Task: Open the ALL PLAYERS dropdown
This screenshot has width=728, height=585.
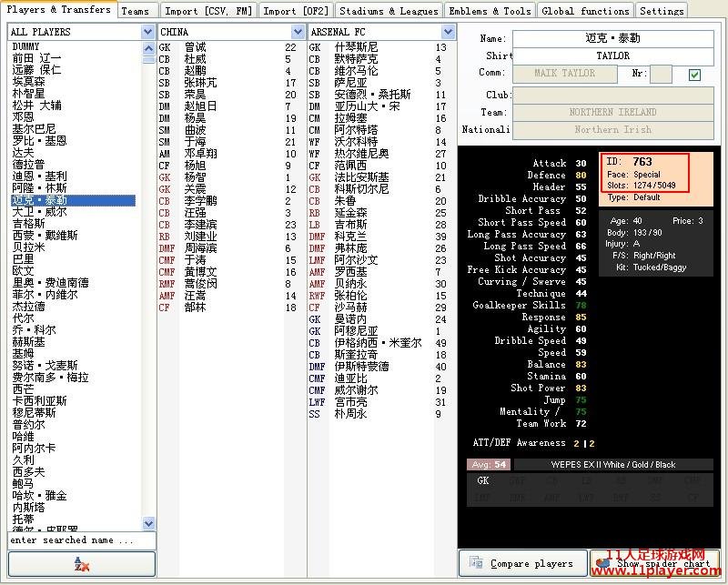Action: [x=148, y=32]
